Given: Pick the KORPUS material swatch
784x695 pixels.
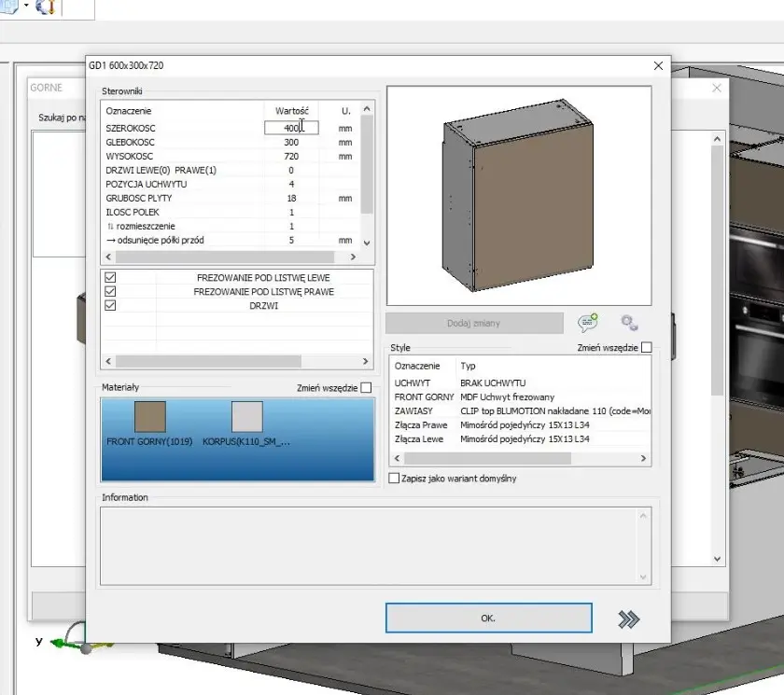Looking at the screenshot, I should [x=246, y=417].
